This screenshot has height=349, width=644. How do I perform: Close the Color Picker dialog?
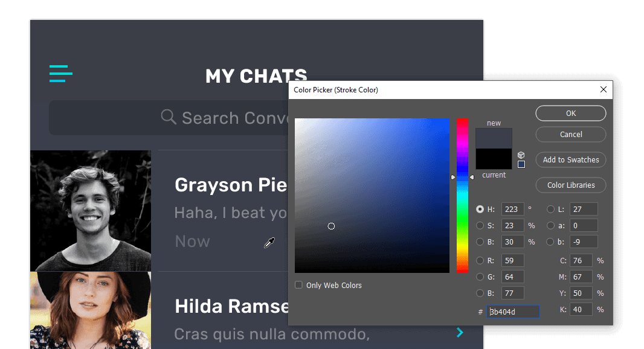click(x=603, y=89)
